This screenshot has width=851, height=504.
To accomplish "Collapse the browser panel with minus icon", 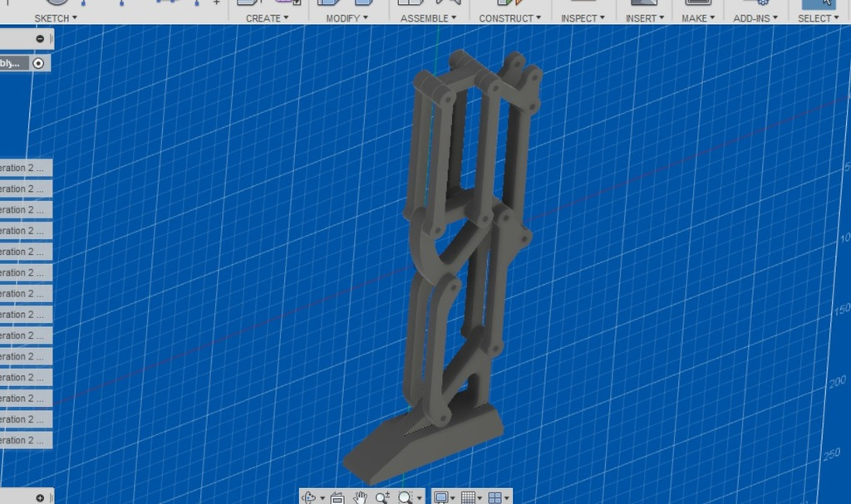I will [40, 38].
